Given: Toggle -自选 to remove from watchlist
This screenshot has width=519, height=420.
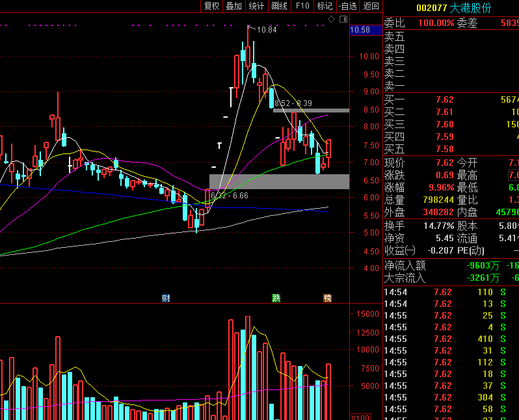Looking at the screenshot, I should [x=347, y=7].
